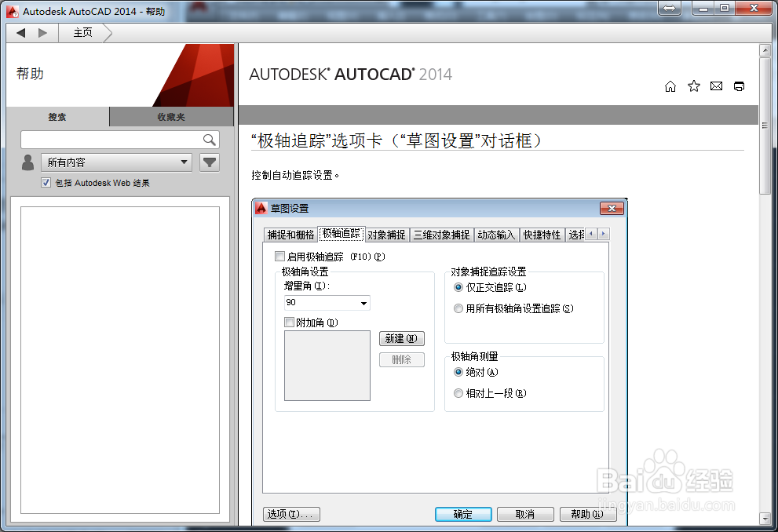Screen dimensions: 778x532
Task: Click the Home icon in the help toolbar
Action: 670,86
